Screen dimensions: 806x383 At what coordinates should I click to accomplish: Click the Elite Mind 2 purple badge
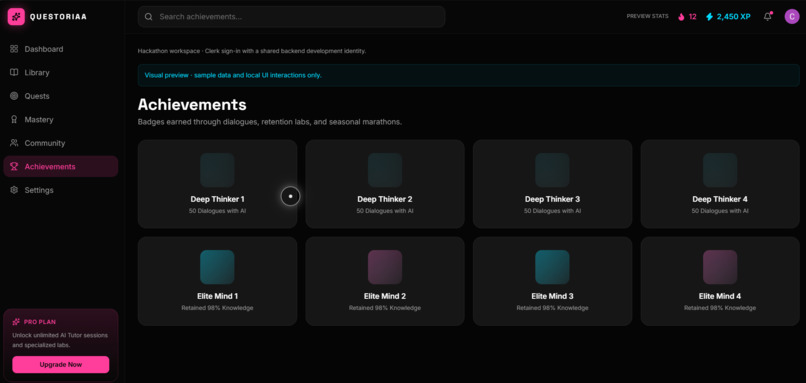coord(385,267)
